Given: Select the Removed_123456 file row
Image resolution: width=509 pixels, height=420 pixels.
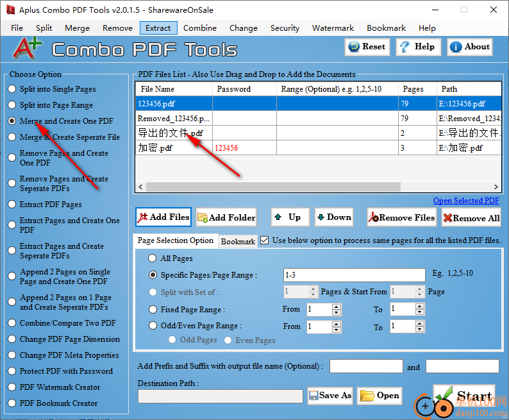Looking at the screenshot, I should click(x=318, y=119).
